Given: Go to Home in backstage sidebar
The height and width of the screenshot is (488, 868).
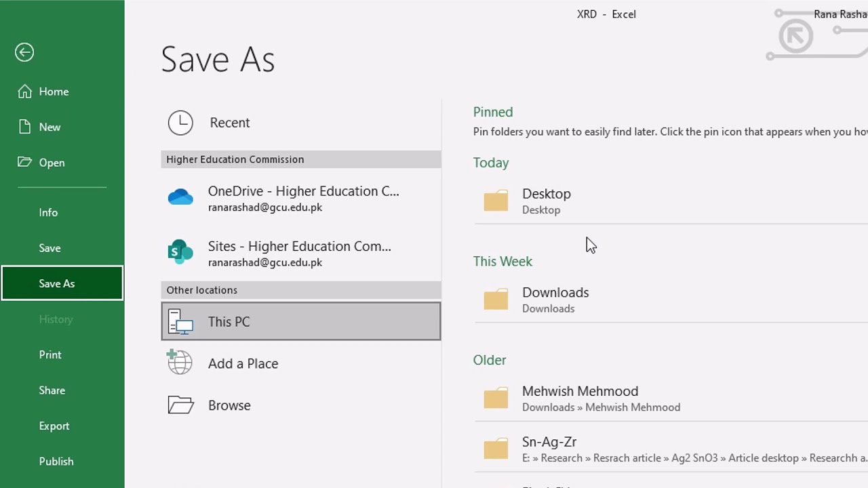Looking at the screenshot, I should (54, 91).
